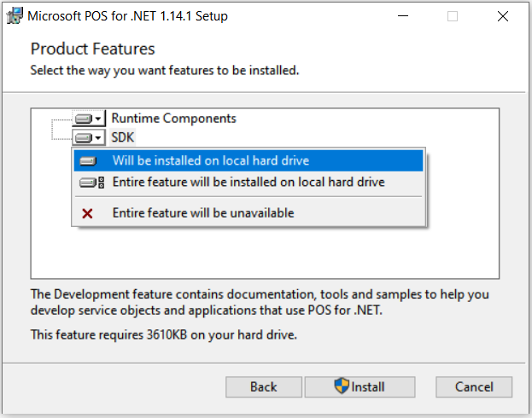Close the Microsoft POS for .NET Setup window

point(504,16)
